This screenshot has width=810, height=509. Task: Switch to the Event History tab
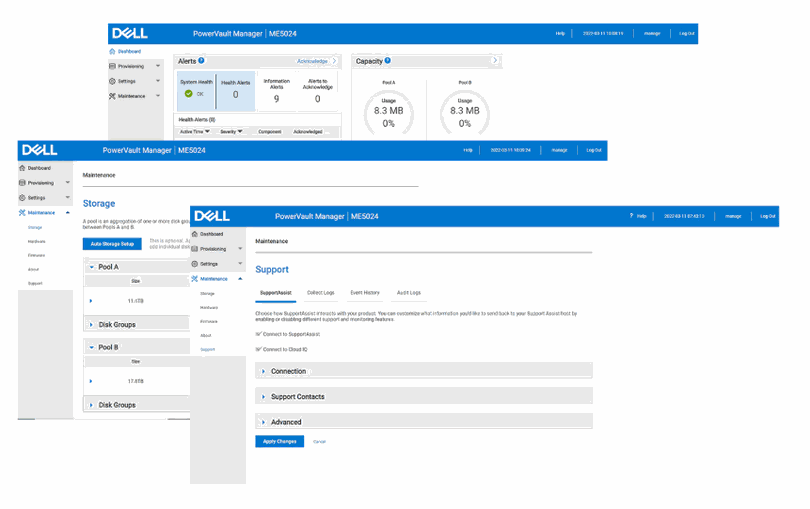point(365,293)
